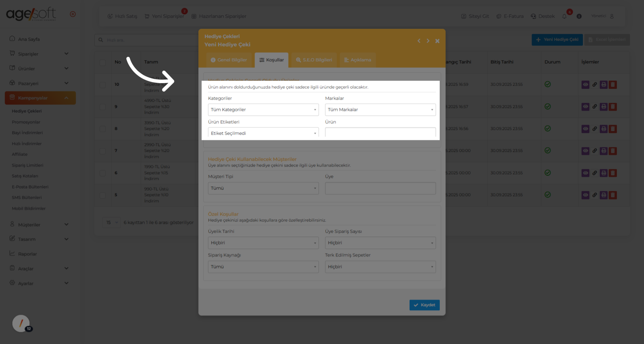Click the delete icon for record 10
The width and height of the screenshot is (644, 344).
pos(613,84)
